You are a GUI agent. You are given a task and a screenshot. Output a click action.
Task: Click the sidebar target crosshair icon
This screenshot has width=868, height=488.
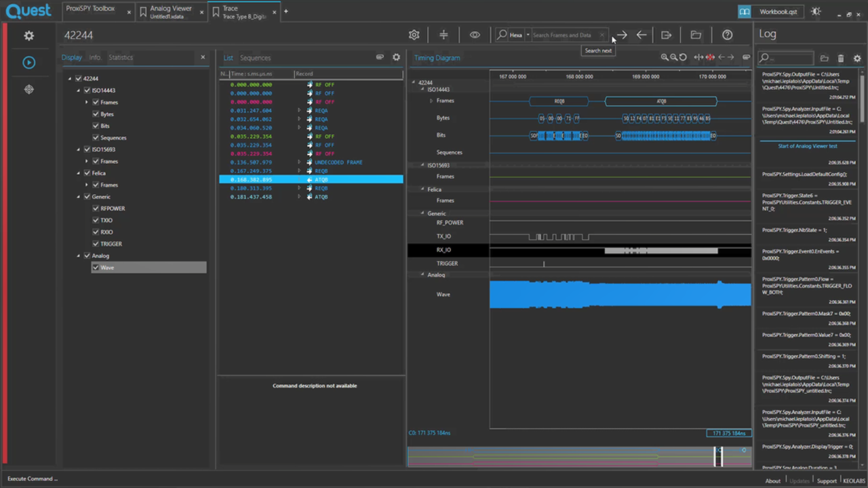28,89
